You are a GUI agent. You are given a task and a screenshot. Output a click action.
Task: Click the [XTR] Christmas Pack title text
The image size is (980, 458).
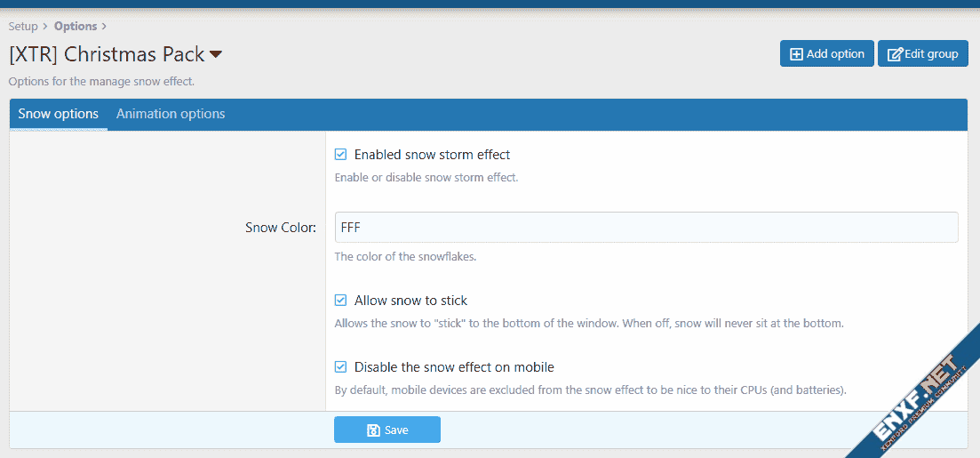point(107,54)
